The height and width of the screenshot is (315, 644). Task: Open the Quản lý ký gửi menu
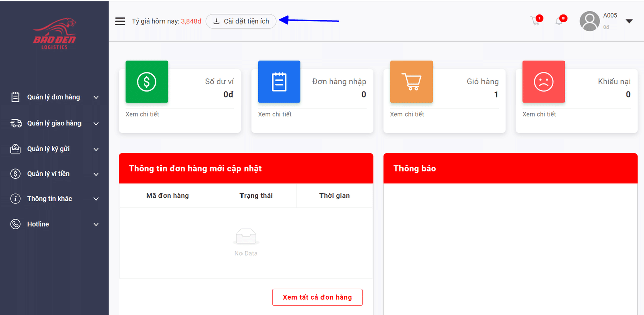coord(48,149)
